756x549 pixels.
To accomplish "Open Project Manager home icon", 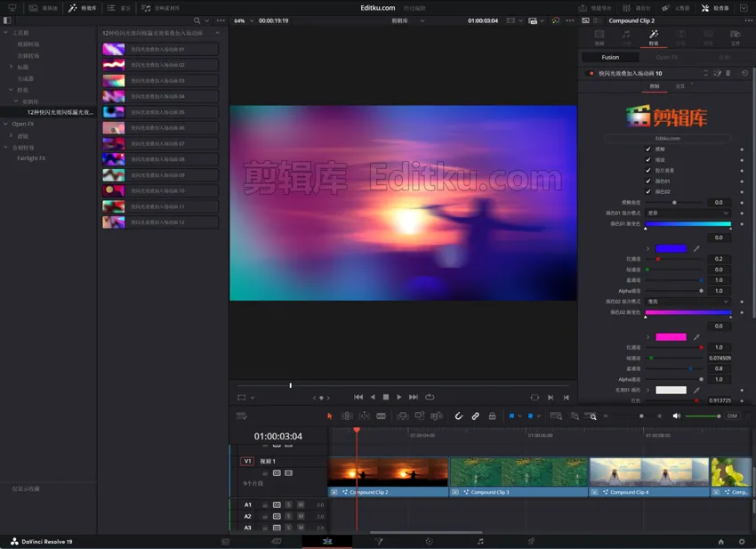I will point(720,542).
